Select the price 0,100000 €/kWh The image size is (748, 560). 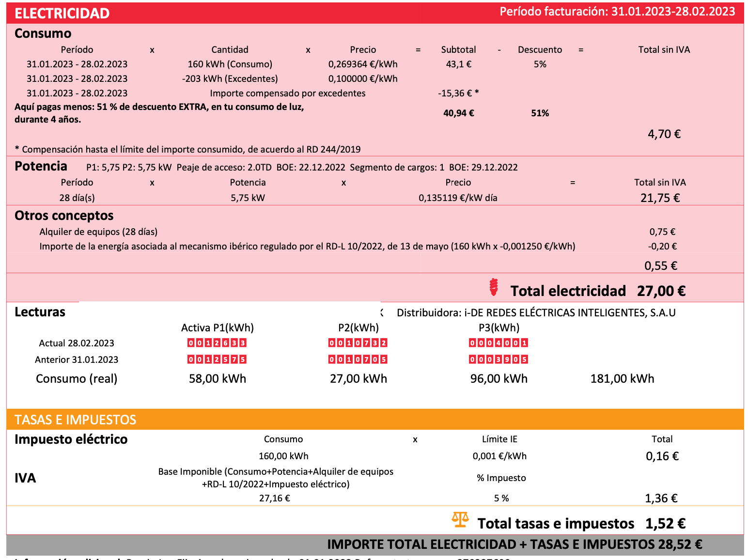coord(363,78)
